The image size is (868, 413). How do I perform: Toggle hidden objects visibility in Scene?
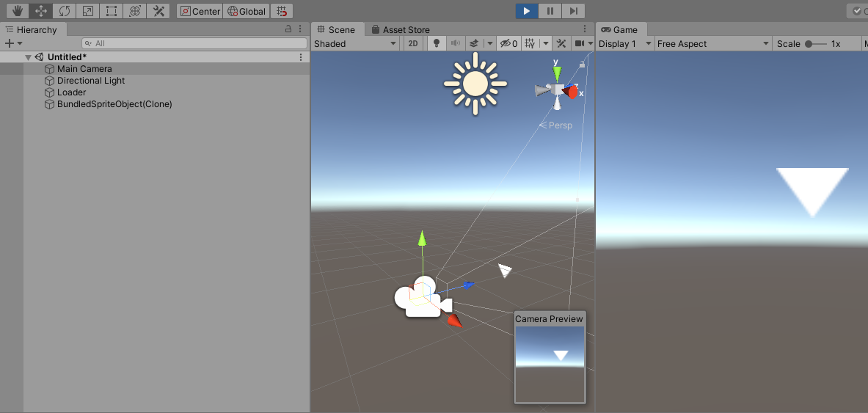coord(508,44)
